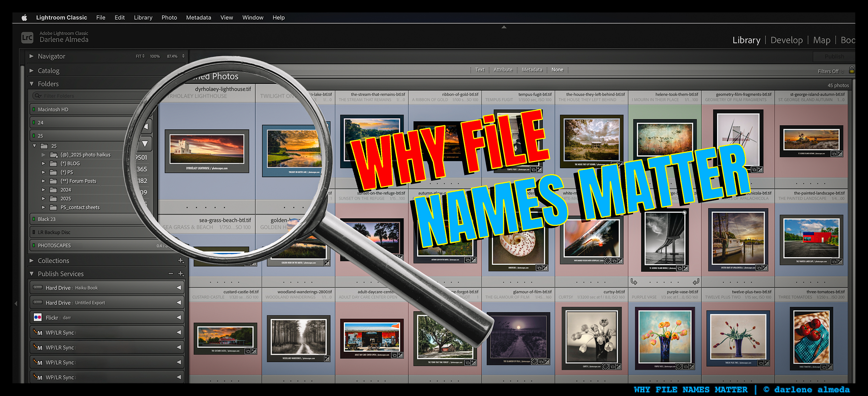Screen dimensions: 868x396
Task: Click badge on Woodland Wanderings thumbnail
Action: pos(327,359)
